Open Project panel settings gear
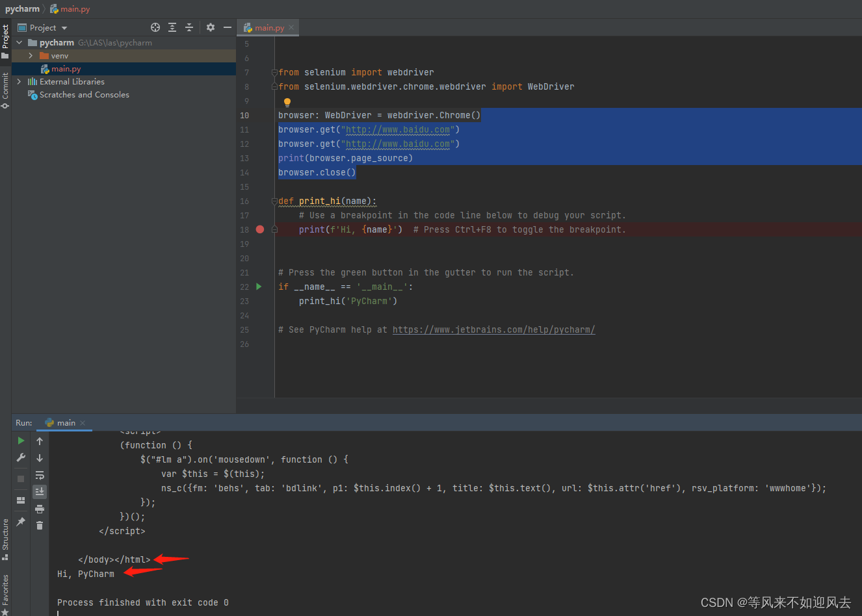Image resolution: width=862 pixels, height=616 pixels. (211, 27)
